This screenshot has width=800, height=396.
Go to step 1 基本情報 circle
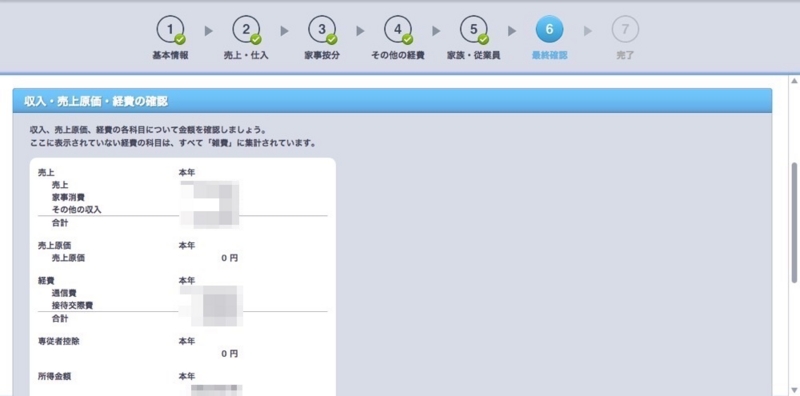click(170, 30)
